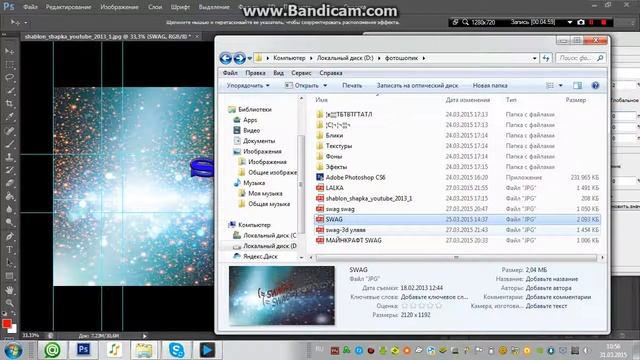
Task: Click the Explorer Forward arrow button
Action: [x=240, y=58]
